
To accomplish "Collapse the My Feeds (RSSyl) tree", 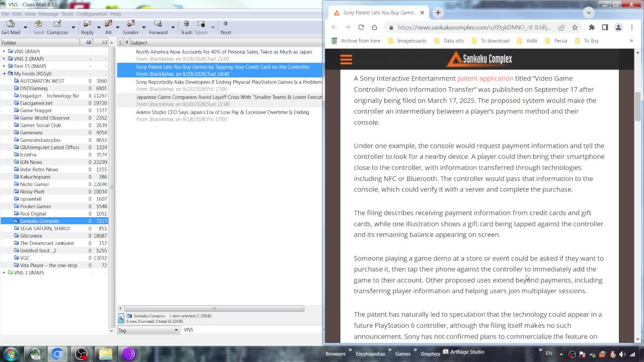I will 4,73.
